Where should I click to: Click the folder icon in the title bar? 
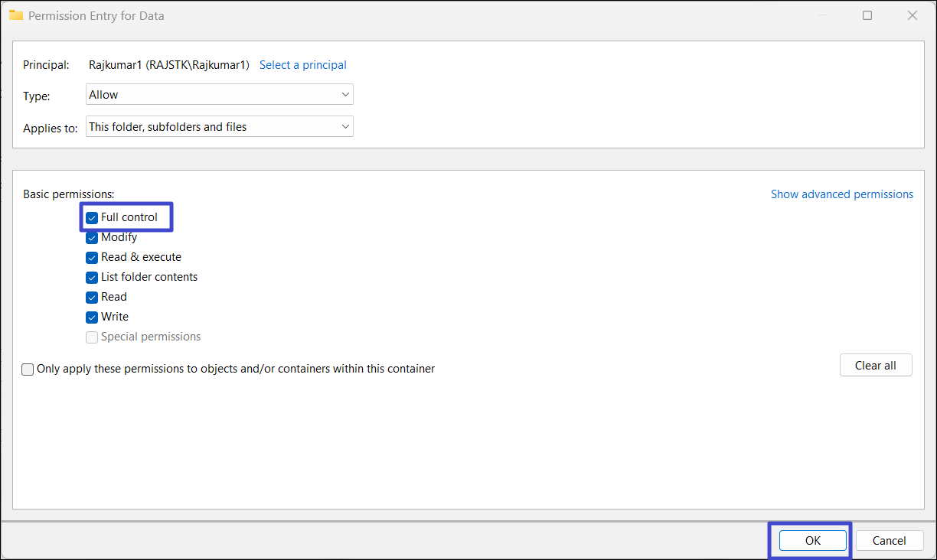click(x=15, y=15)
